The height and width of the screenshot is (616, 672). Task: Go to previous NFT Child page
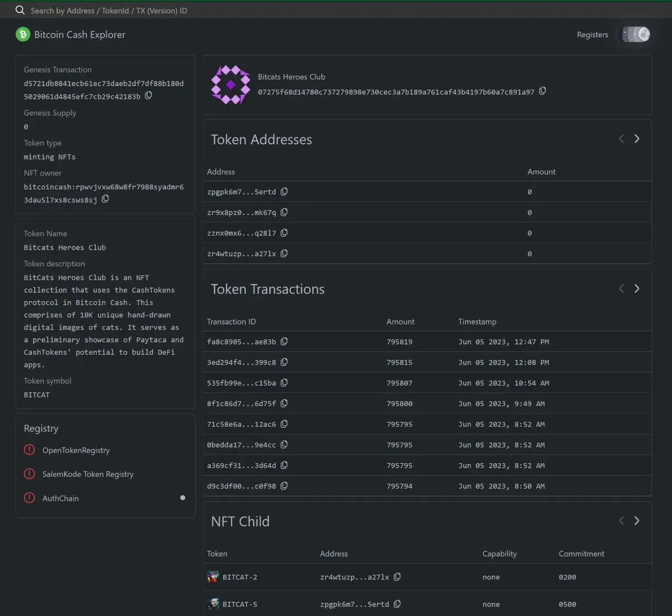click(621, 521)
